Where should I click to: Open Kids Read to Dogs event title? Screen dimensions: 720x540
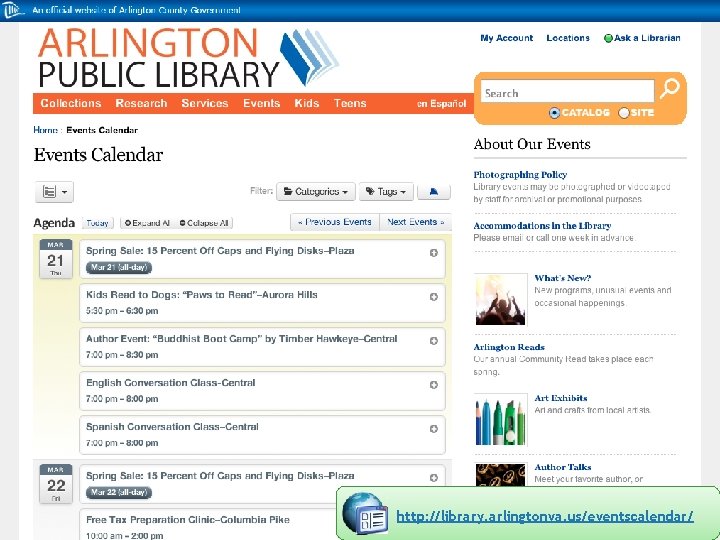click(202, 295)
